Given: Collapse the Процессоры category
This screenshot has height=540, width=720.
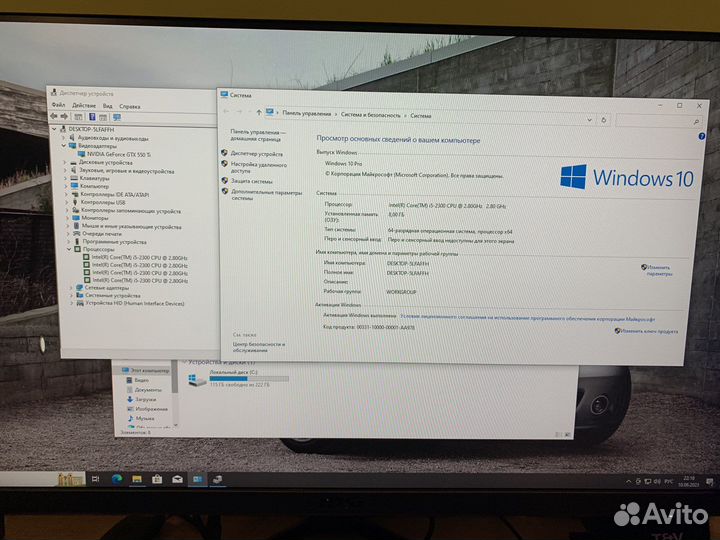Looking at the screenshot, I should [69, 249].
